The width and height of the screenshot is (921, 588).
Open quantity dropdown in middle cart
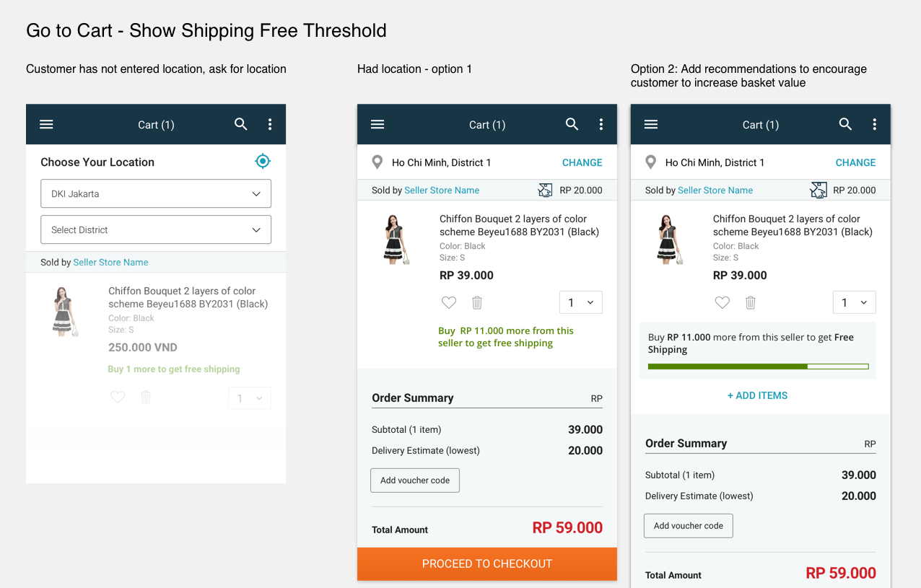point(580,302)
